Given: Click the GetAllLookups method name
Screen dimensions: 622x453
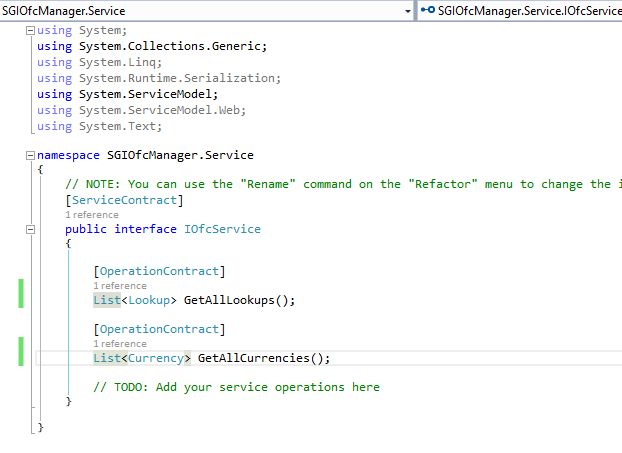Looking at the screenshot, I should pos(229,300).
